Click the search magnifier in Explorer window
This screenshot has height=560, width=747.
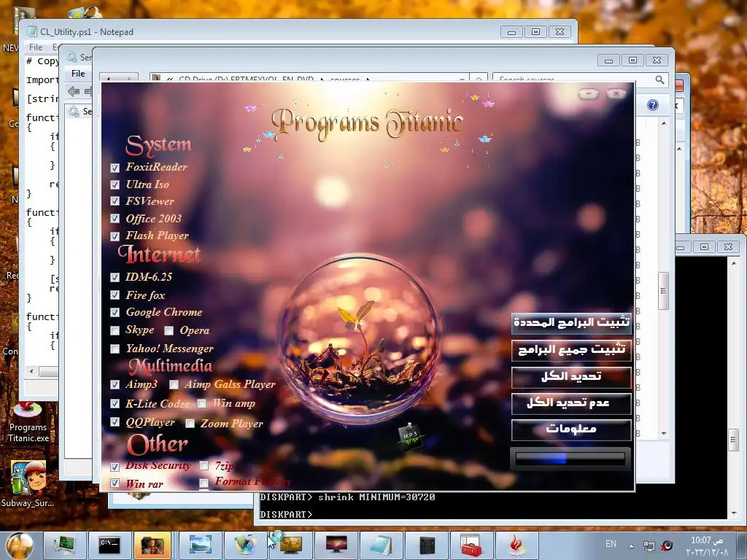(x=659, y=80)
